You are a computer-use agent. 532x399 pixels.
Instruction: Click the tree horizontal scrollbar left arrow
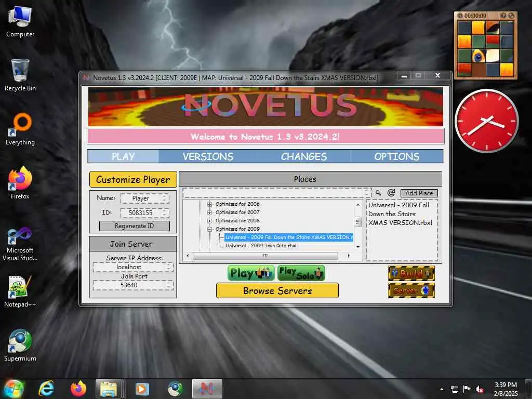(x=188, y=256)
